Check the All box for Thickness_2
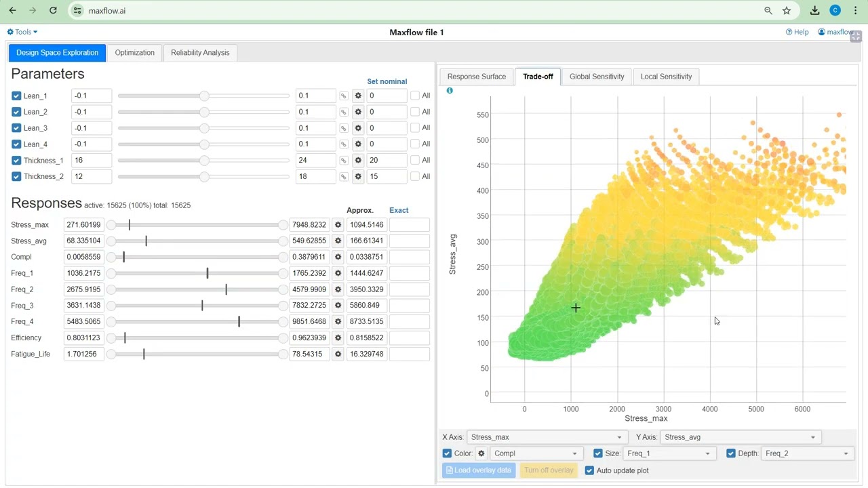868x488 pixels. [x=415, y=176]
